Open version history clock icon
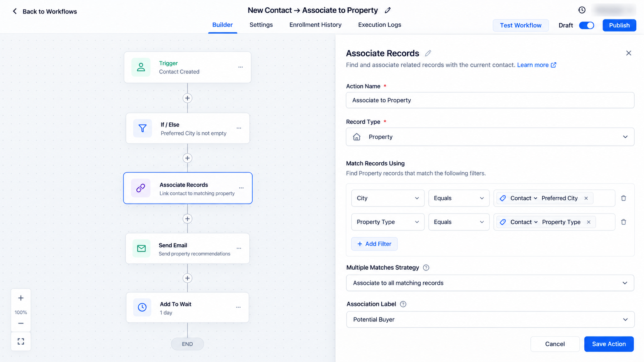Screen dimensions: 644x362 click(582, 10)
